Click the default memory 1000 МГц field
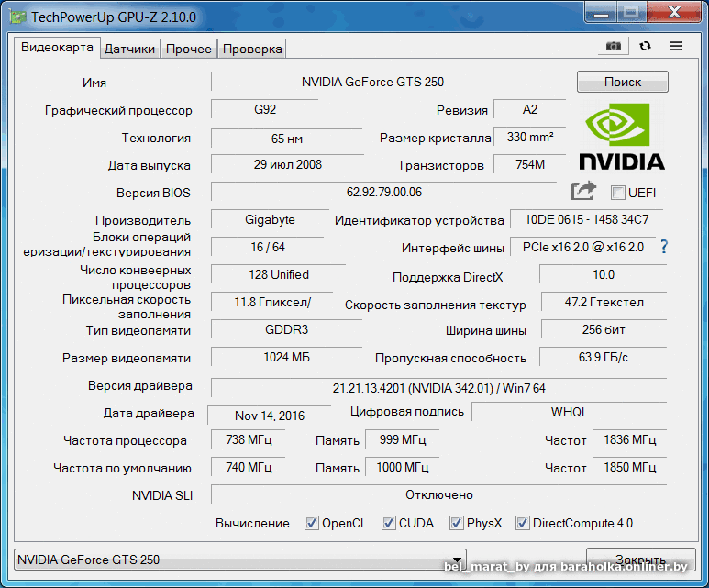The height and width of the screenshot is (588, 709). click(x=402, y=467)
